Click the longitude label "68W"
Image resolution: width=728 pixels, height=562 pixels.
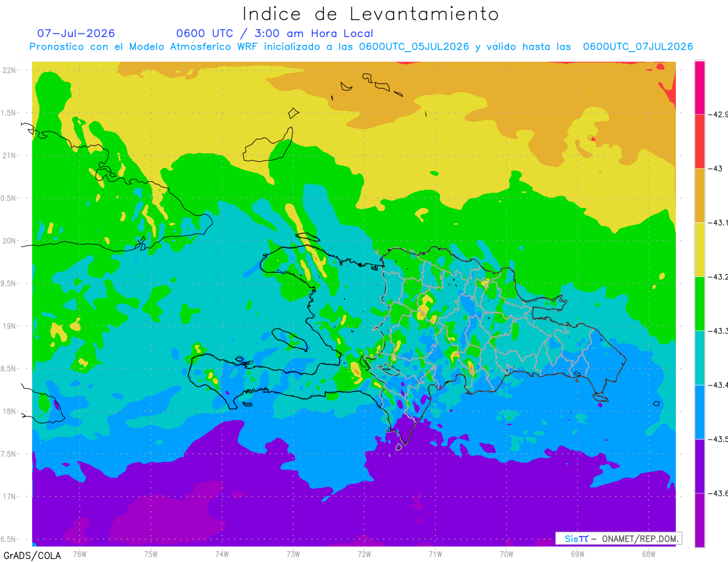(648, 554)
